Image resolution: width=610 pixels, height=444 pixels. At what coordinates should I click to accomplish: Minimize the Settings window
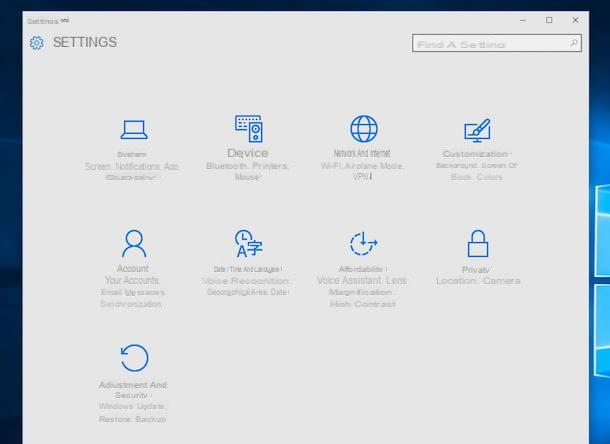pyautogui.click(x=523, y=20)
